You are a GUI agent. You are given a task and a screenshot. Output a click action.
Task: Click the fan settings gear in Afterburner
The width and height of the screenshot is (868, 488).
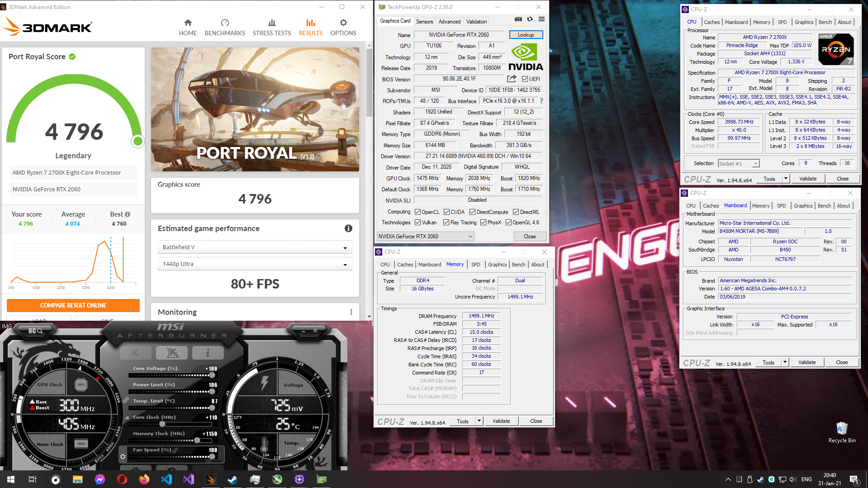pos(123,457)
